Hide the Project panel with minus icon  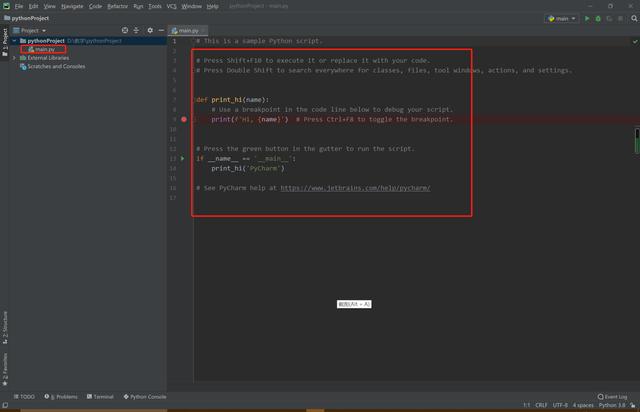[161, 30]
